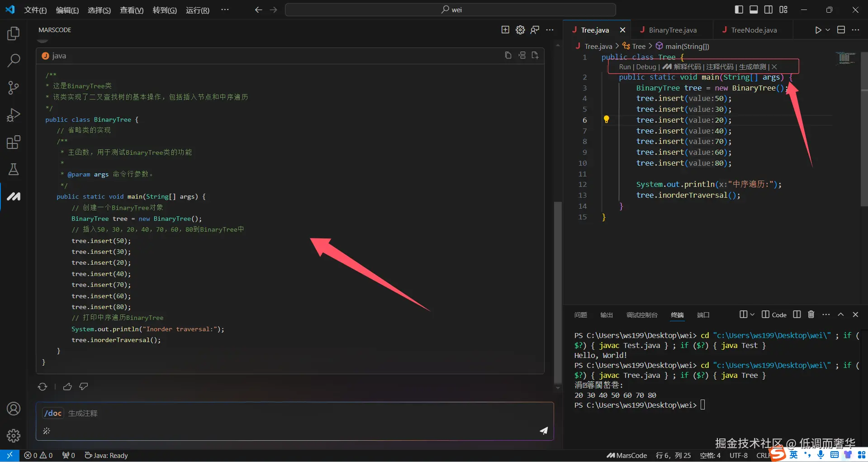Toggle the primary side bar
The width and height of the screenshot is (868, 462).
click(x=739, y=10)
